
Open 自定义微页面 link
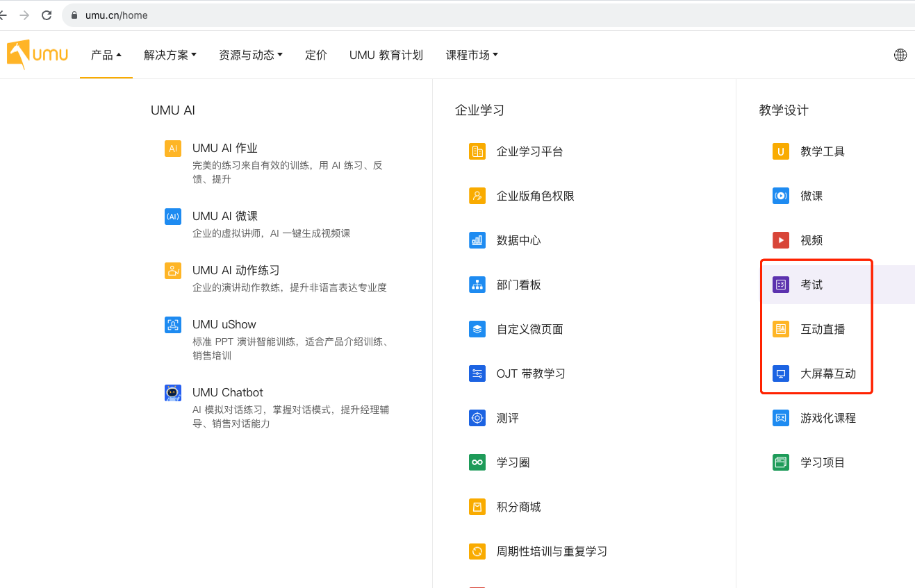point(530,329)
